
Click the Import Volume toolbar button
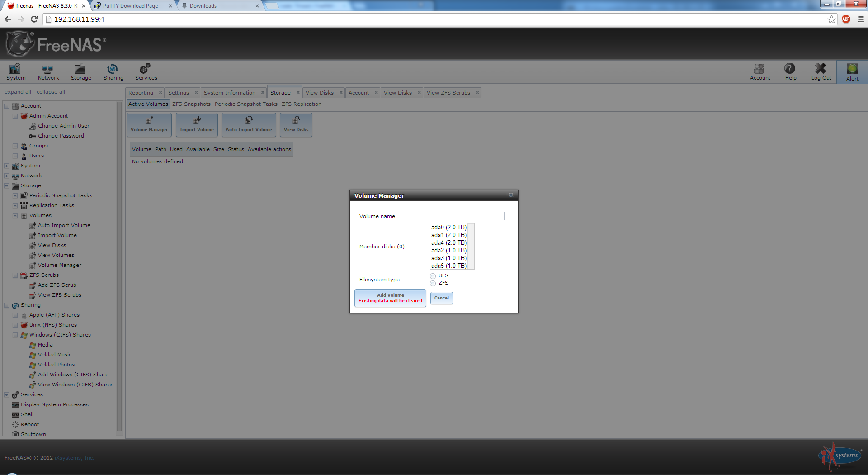click(x=197, y=125)
